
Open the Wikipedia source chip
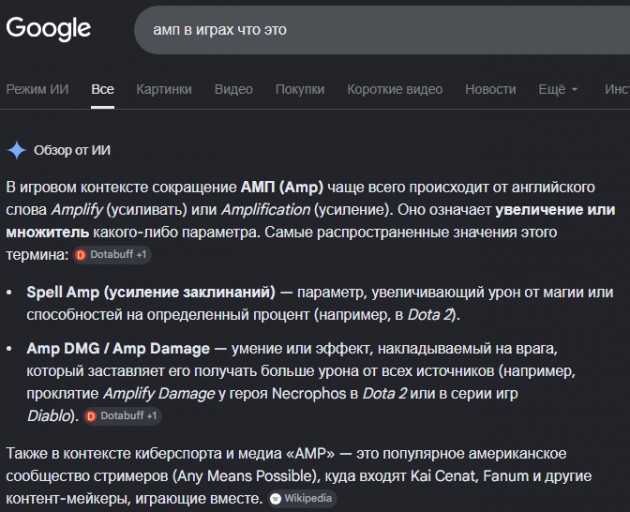pyautogui.click(x=302, y=499)
